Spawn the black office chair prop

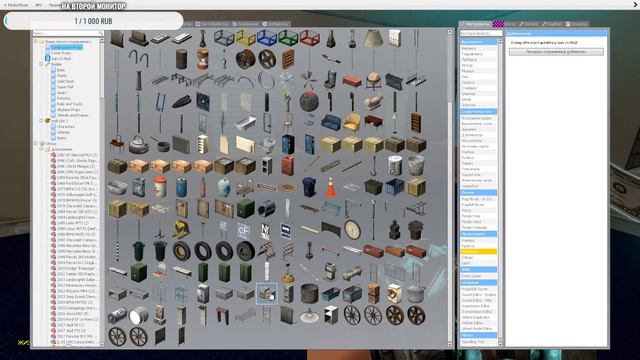point(331,81)
